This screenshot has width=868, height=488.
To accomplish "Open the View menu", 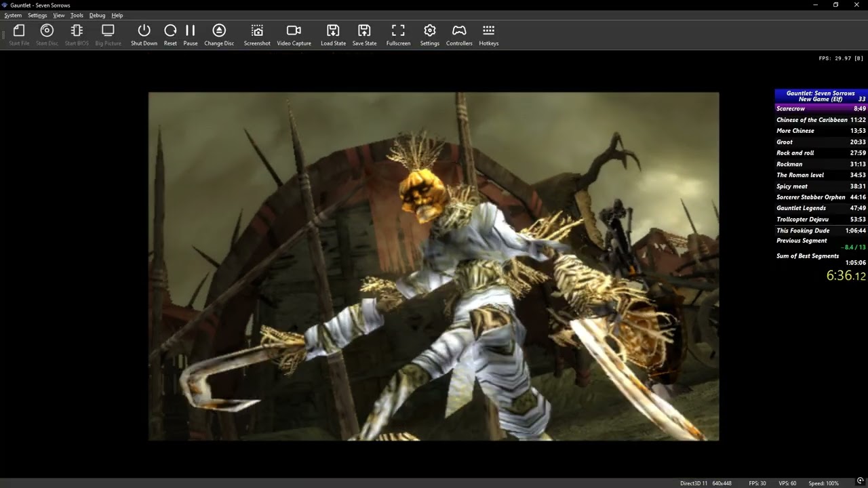I will click(59, 15).
